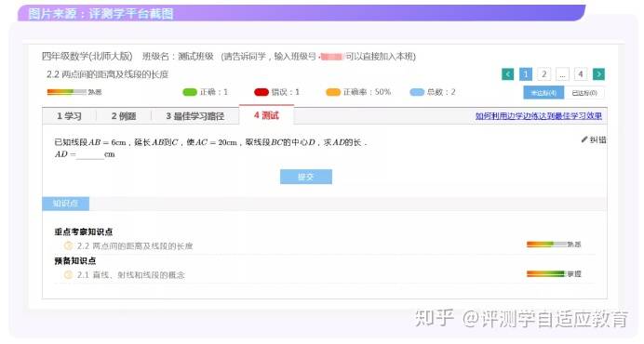Screen dimensions: 644x344
Task: Select the 已达标(0) filter button
Action: (584, 93)
